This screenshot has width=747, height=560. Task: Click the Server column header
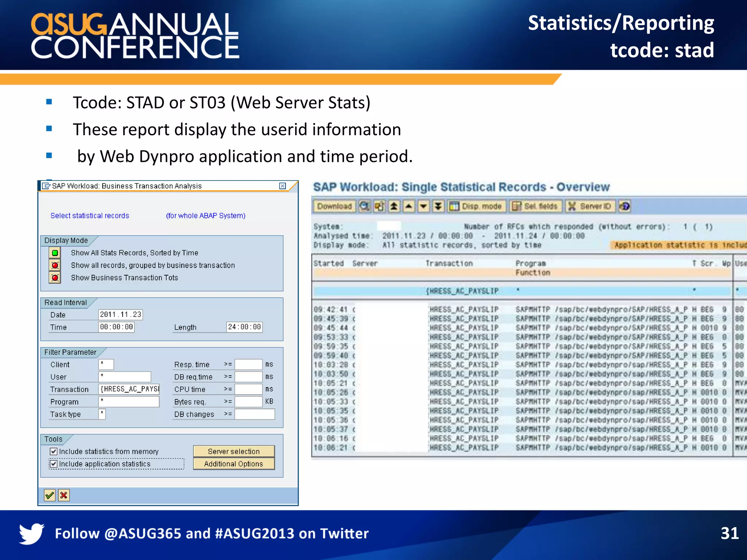click(365, 263)
